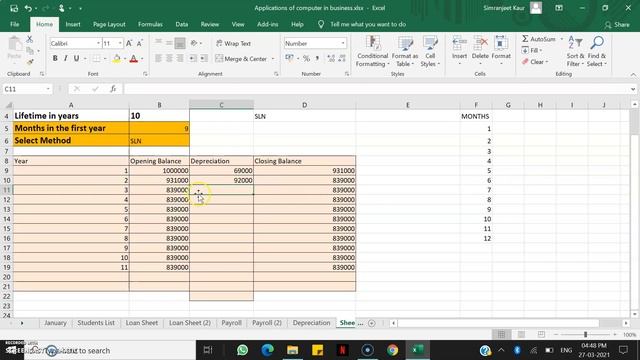Image resolution: width=640 pixels, height=360 pixels.
Task: Click the Increase Decimal icon
Action: click(331, 59)
